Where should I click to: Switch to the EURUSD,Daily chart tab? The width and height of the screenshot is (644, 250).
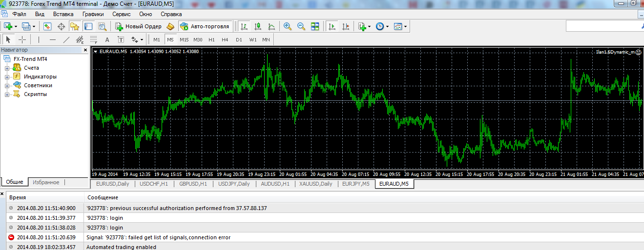pos(113,184)
